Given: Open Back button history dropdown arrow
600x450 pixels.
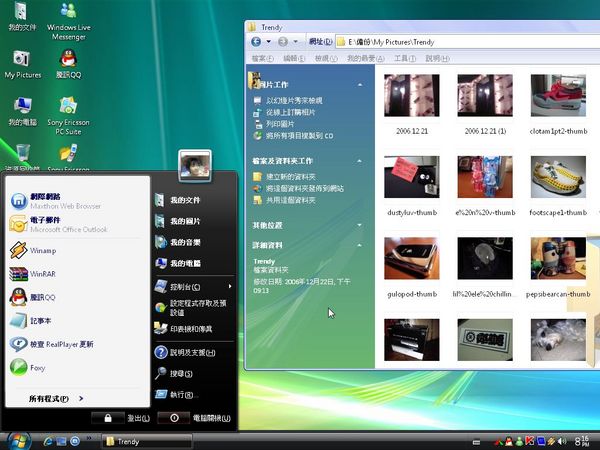Looking at the screenshot, I should (269, 42).
